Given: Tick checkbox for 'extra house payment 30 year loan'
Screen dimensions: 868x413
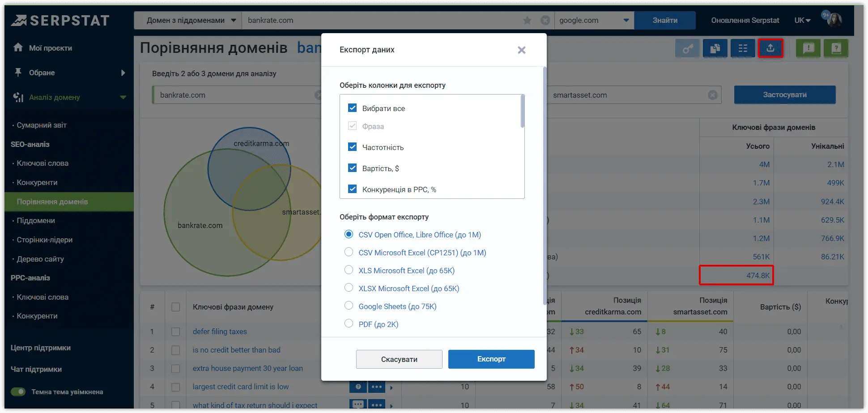Looking at the screenshot, I should click(175, 368).
